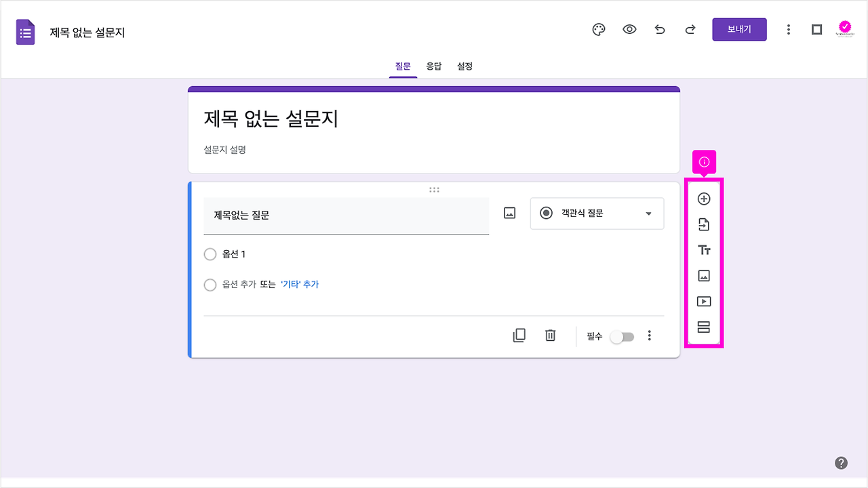Open the question card's three-dot menu
Viewport: 868px width, 488px height.
(649, 335)
